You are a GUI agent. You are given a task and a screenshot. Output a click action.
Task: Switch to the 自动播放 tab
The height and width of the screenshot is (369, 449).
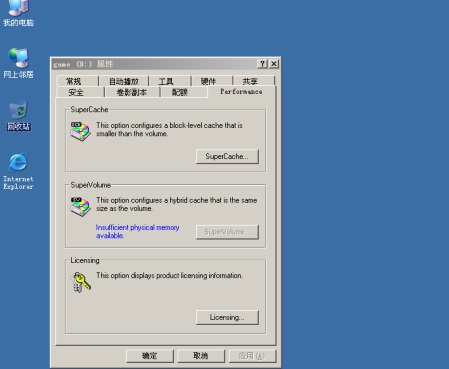[x=124, y=81]
